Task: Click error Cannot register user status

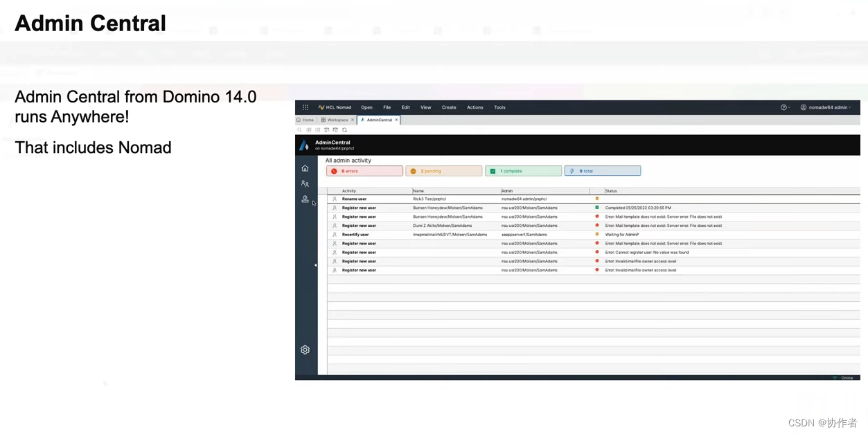Action: (647, 253)
